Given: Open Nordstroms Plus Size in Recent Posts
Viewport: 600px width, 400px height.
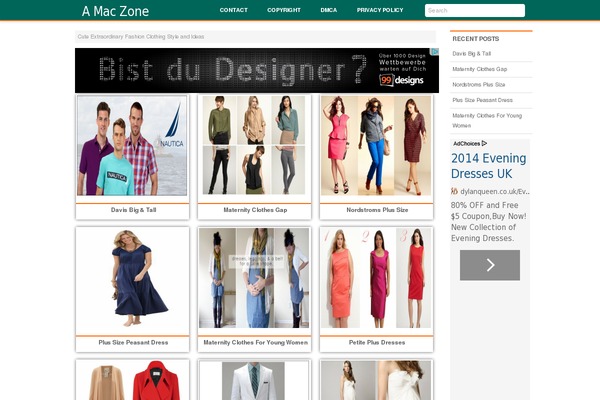Looking at the screenshot, I should [x=479, y=85].
